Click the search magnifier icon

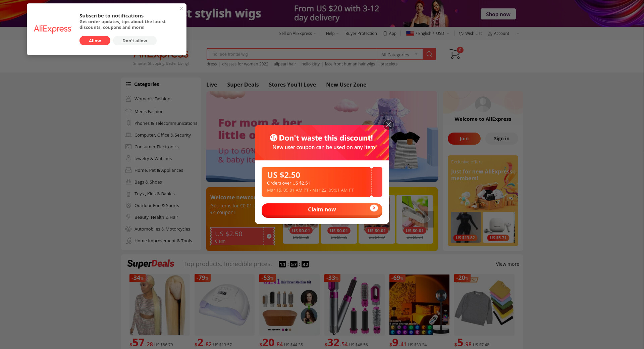tap(429, 54)
